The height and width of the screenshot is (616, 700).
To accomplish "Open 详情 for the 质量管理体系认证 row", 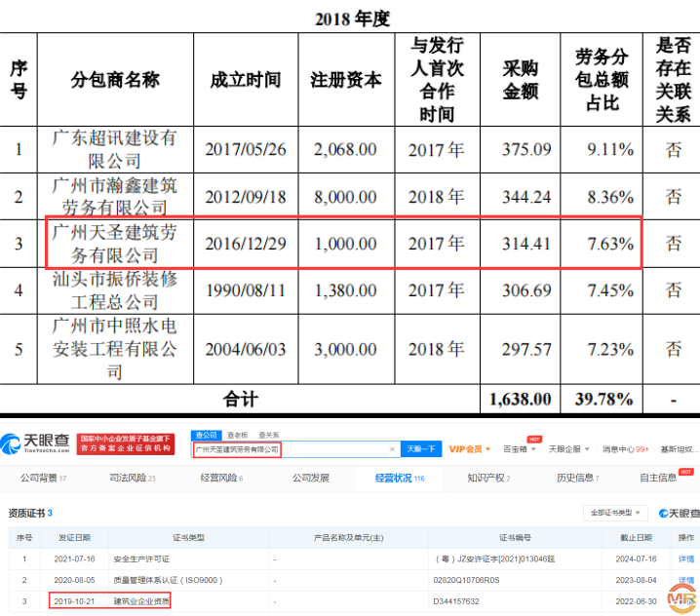I will (686, 580).
